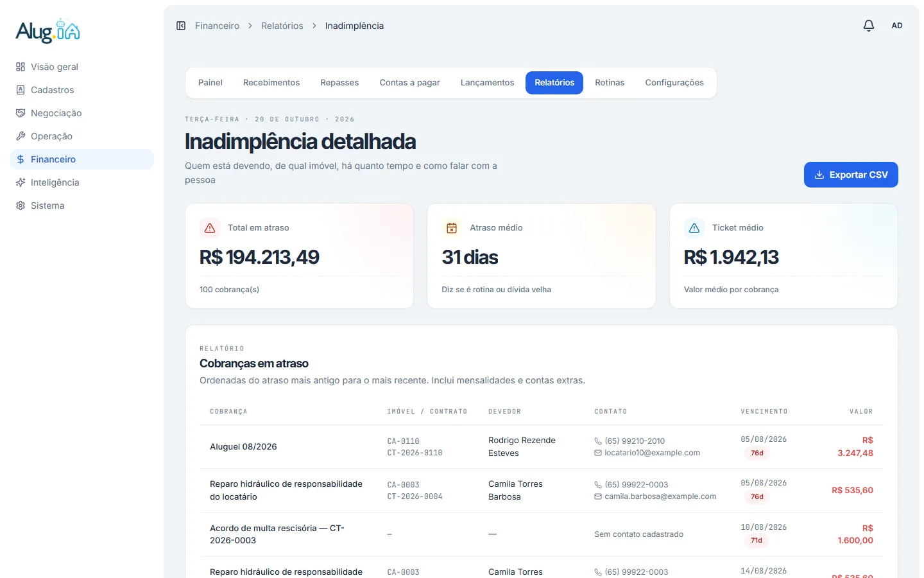The width and height of the screenshot is (924, 578).
Task: Click the Negociação handshake icon
Action: click(x=21, y=113)
